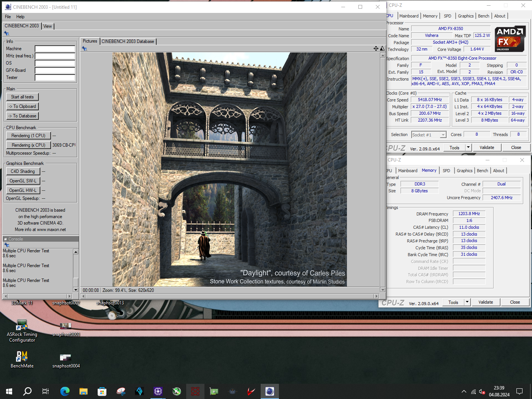Select the move/pan cross-arrow icon above the picture
The width and height of the screenshot is (532, 399).
tap(376, 48)
